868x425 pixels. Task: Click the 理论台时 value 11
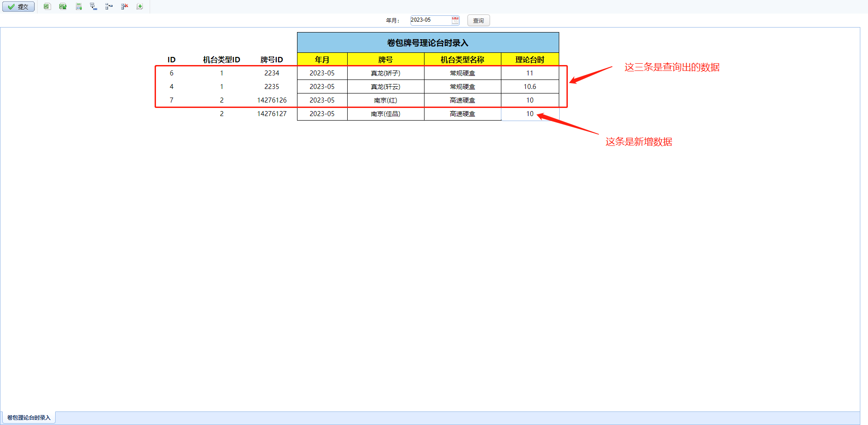point(530,73)
